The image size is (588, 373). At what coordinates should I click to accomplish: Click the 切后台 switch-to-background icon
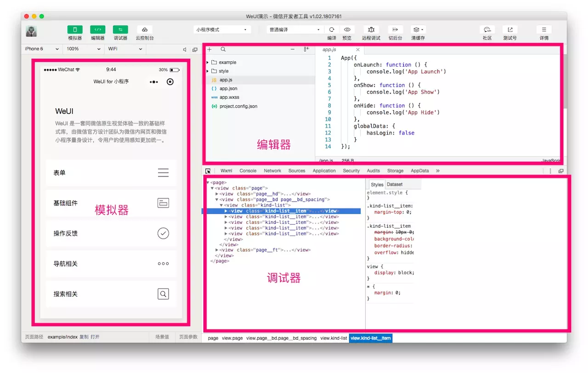click(395, 29)
